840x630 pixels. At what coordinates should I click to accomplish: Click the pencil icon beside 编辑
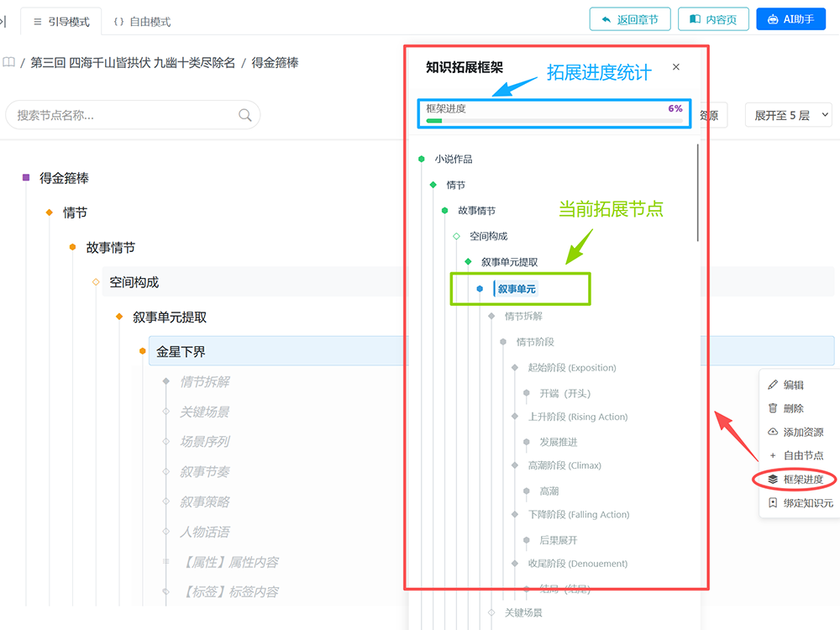pyautogui.click(x=773, y=385)
